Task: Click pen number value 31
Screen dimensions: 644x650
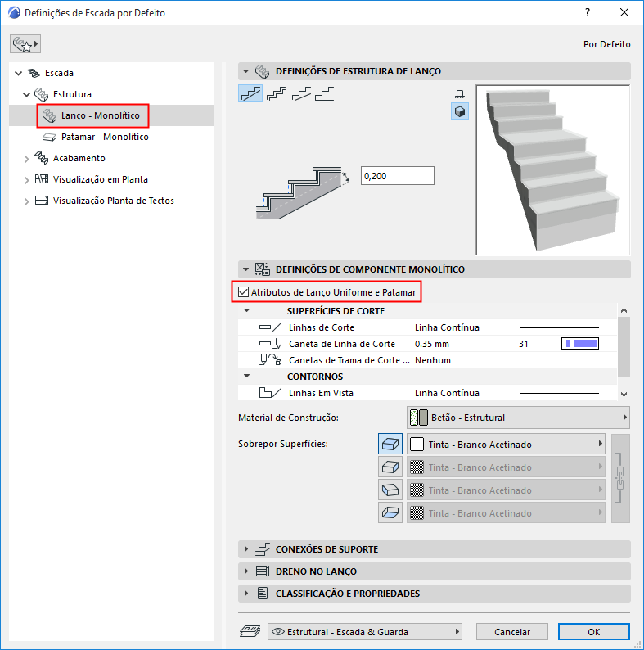Action: coord(524,344)
